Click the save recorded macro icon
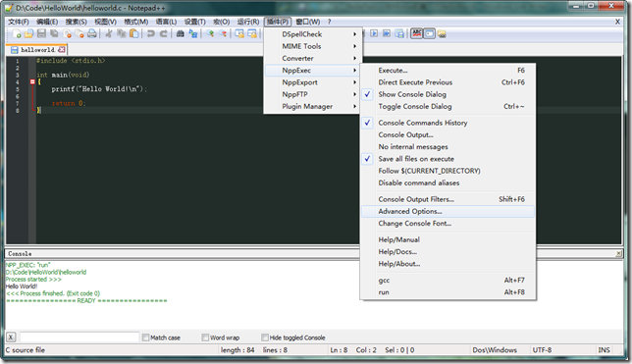 coord(399,34)
